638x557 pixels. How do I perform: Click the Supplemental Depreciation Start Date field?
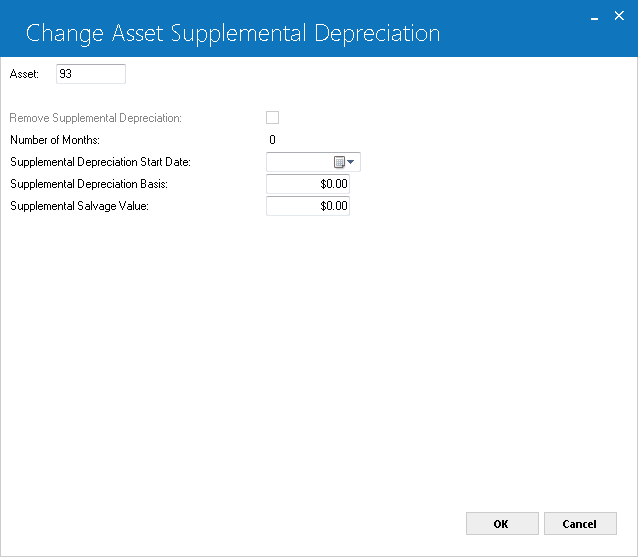pos(313,162)
